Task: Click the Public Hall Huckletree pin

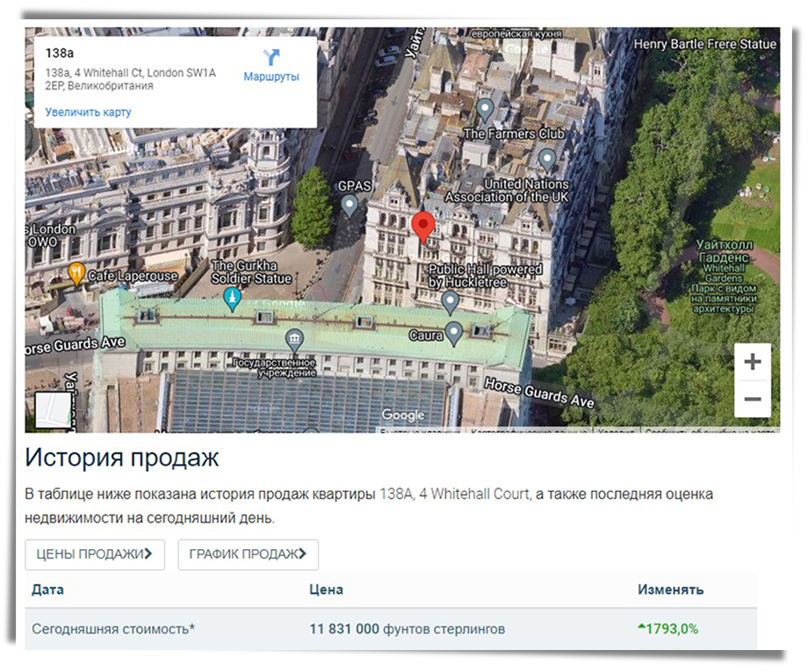Action: tap(450, 303)
